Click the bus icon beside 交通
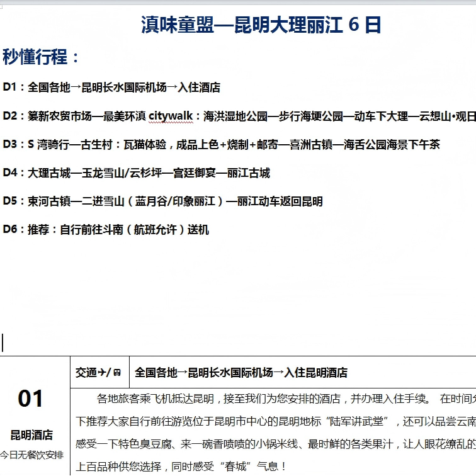Image resolution: width=476 pixels, height=476 pixels. click(117, 373)
